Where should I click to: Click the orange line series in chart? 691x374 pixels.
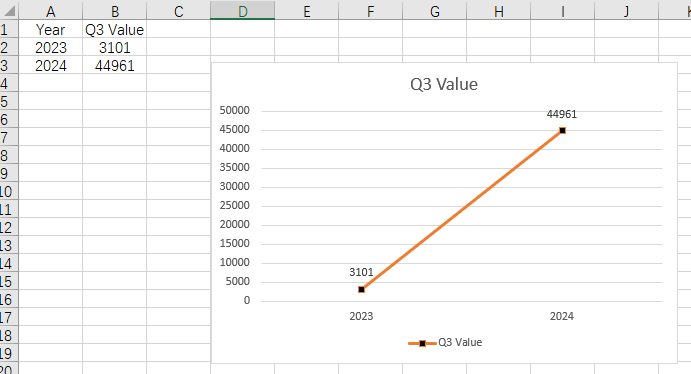click(x=462, y=210)
